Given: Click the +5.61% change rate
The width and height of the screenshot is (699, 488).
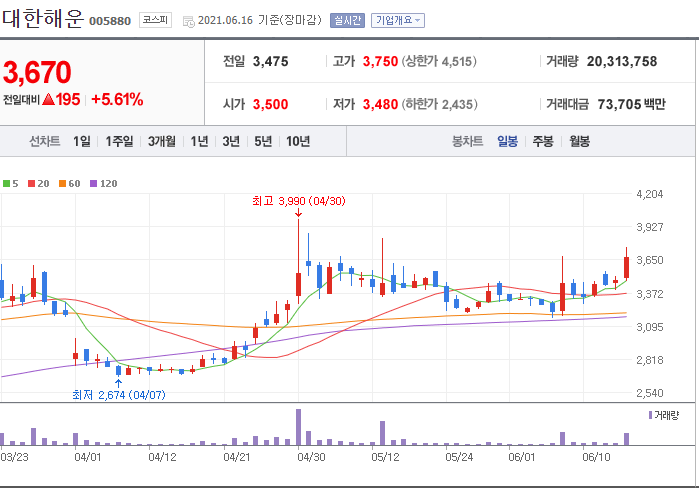Looking at the screenshot, I should coord(117,99).
